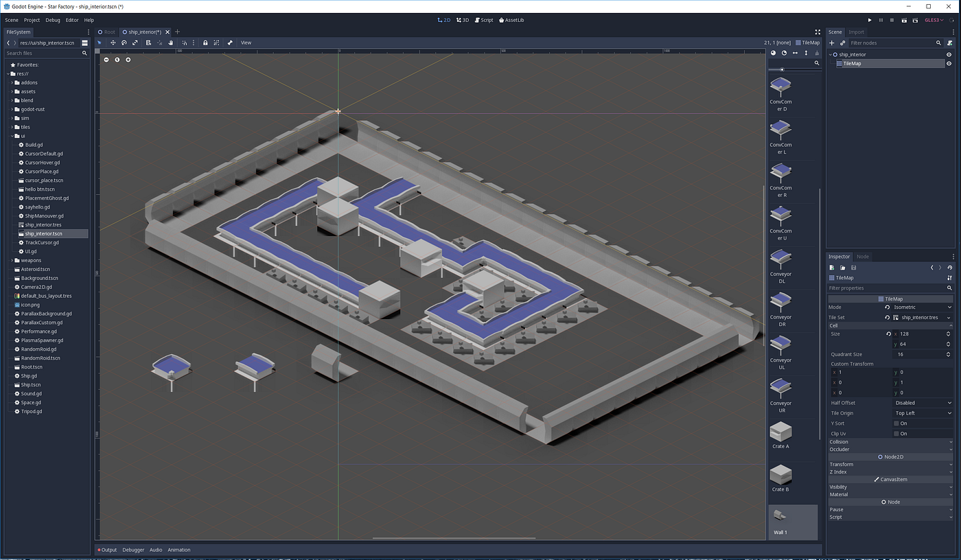Image resolution: width=961 pixels, height=560 pixels.
Task: Toggle visibility of TileMap node
Action: [949, 63]
